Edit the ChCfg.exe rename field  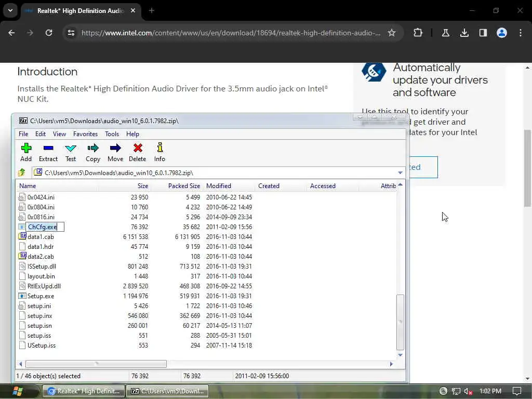[45, 227]
